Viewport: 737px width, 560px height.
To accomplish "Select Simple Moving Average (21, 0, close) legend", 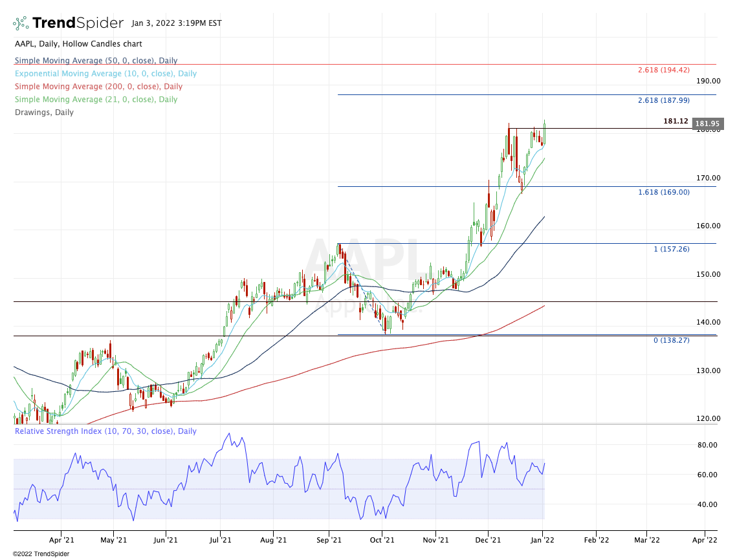I will click(96, 100).
